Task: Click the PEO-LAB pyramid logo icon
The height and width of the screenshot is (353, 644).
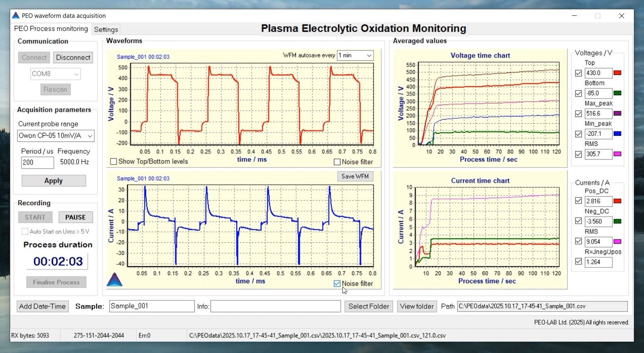Action: tap(115, 280)
